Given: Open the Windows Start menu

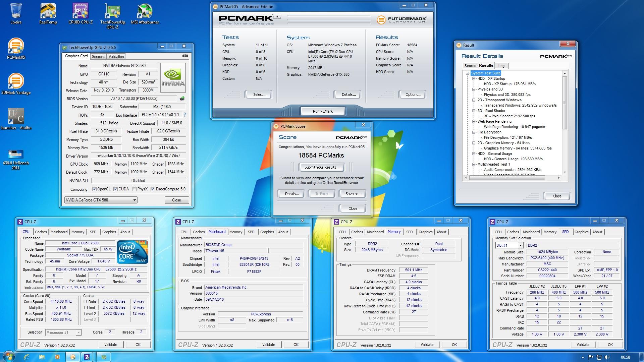Looking at the screenshot, I should click(x=9, y=357).
